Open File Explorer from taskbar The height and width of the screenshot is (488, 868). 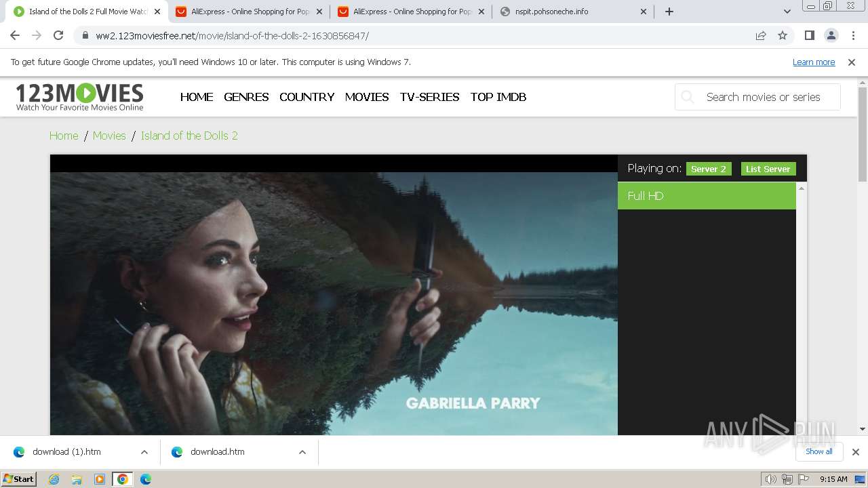[x=77, y=479]
